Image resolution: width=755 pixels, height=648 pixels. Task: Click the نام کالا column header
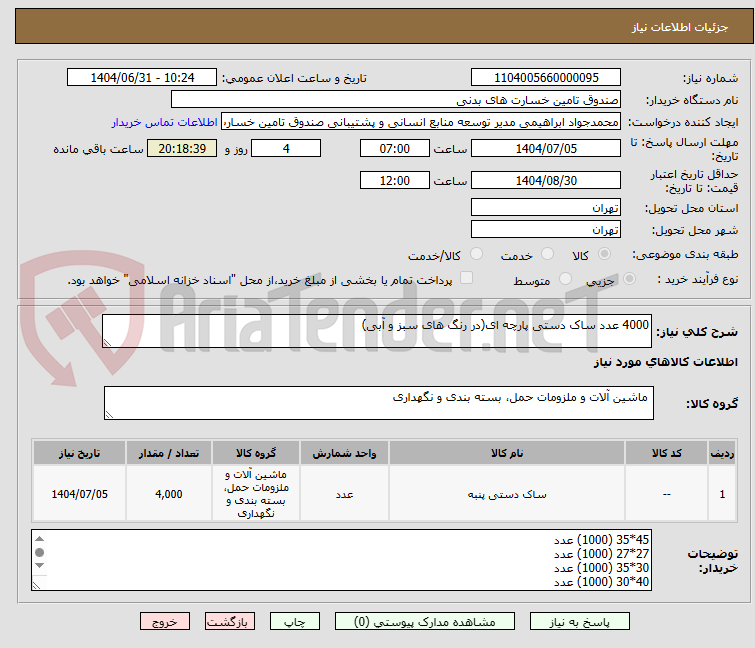point(507,453)
